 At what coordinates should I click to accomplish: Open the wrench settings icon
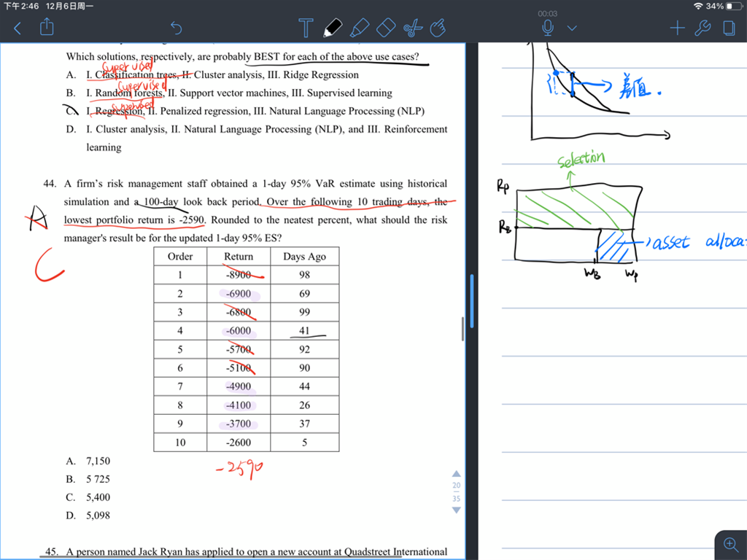703,28
